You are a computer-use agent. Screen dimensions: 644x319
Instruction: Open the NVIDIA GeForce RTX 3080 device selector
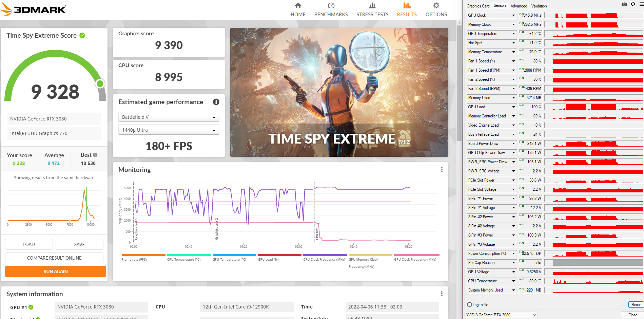[x=501, y=315]
